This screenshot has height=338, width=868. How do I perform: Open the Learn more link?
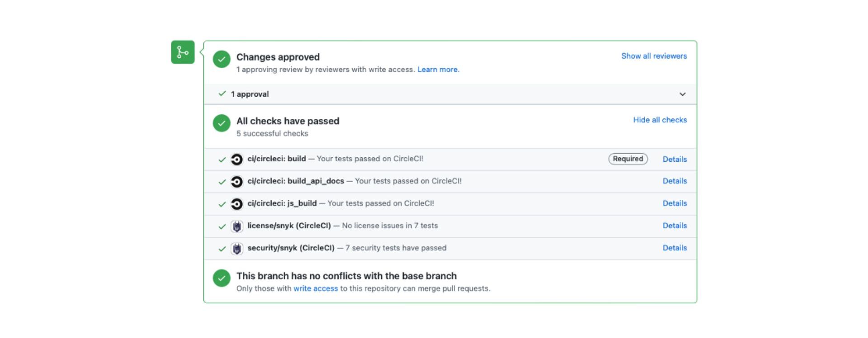438,70
